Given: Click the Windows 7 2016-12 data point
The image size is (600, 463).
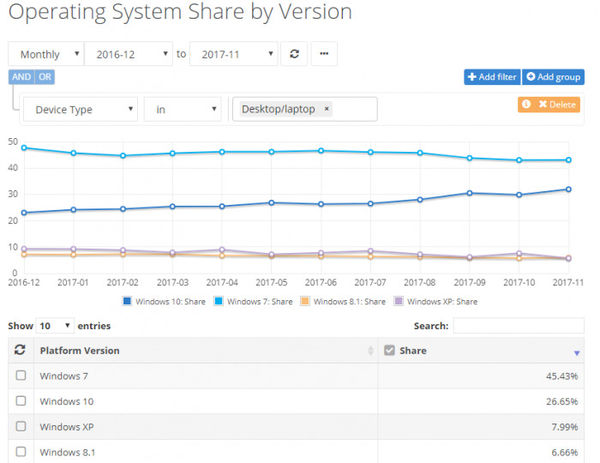Looking at the screenshot, I should [24, 147].
